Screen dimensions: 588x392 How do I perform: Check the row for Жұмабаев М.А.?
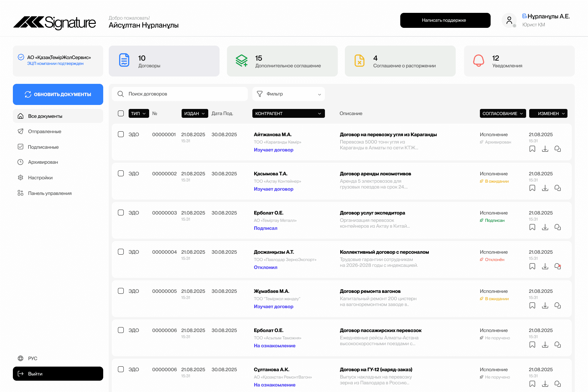point(121,291)
